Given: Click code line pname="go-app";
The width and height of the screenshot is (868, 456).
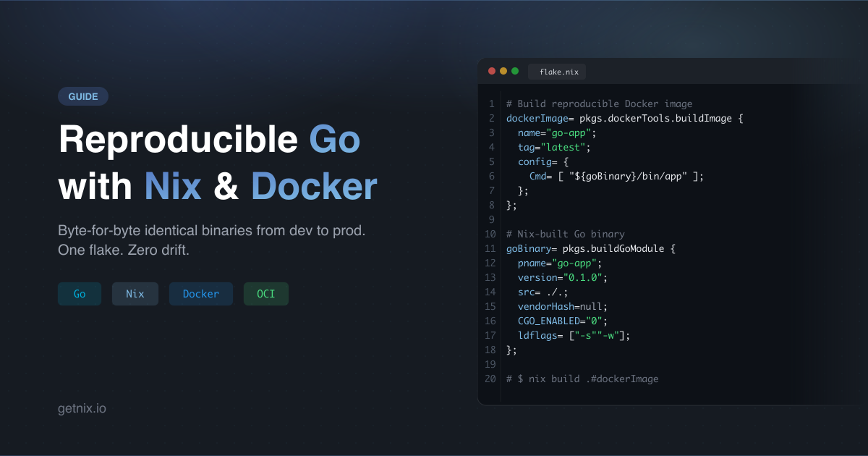Looking at the screenshot, I should pyautogui.click(x=560, y=263).
